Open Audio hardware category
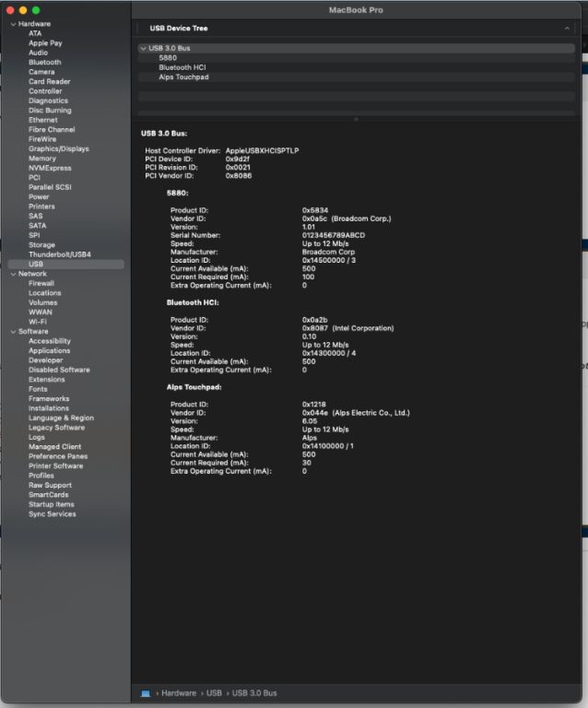 tap(38, 53)
